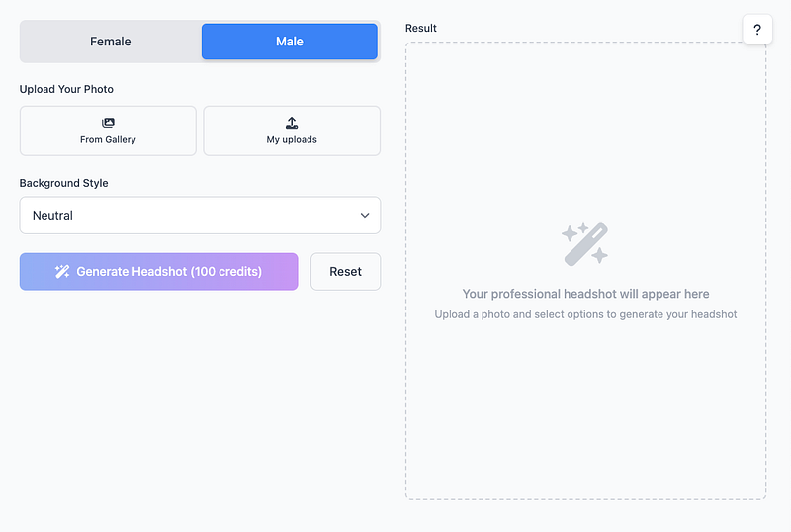Image resolution: width=791 pixels, height=532 pixels.
Task: Click the chevron arrow in Background Style
Action: (x=365, y=216)
